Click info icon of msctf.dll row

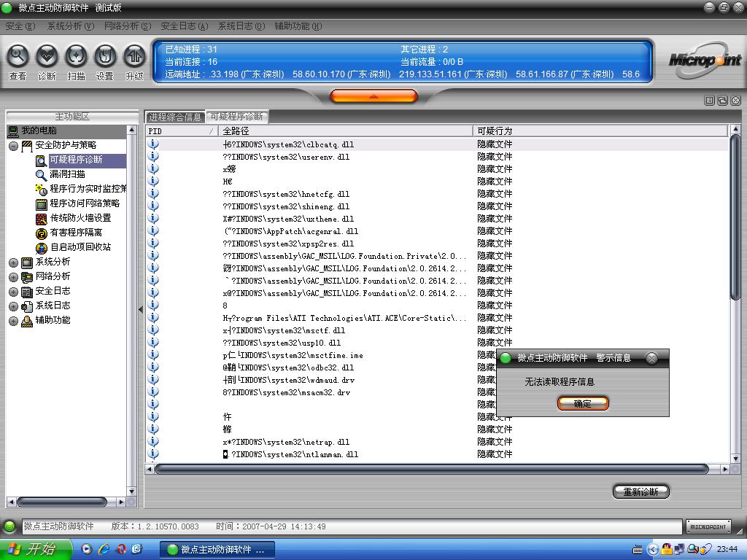[x=153, y=330]
